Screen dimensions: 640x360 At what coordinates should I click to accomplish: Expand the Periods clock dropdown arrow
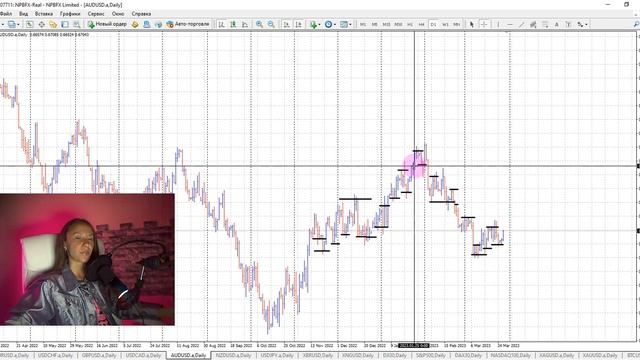335,24
